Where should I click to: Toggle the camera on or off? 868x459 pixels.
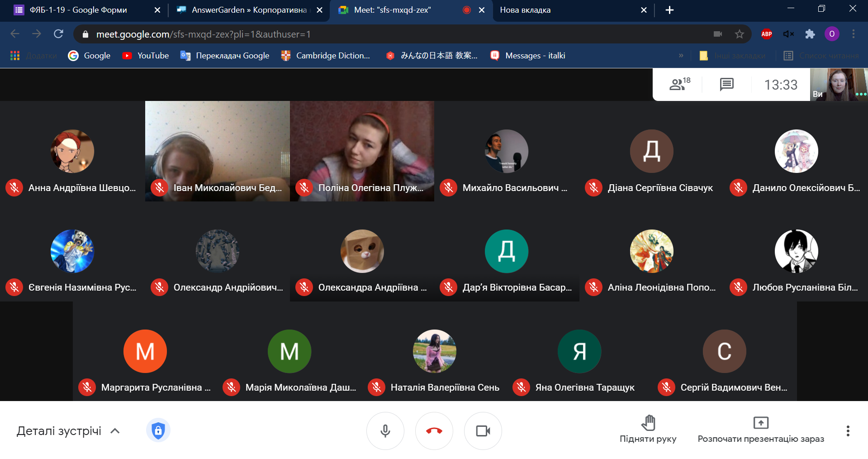click(x=483, y=431)
